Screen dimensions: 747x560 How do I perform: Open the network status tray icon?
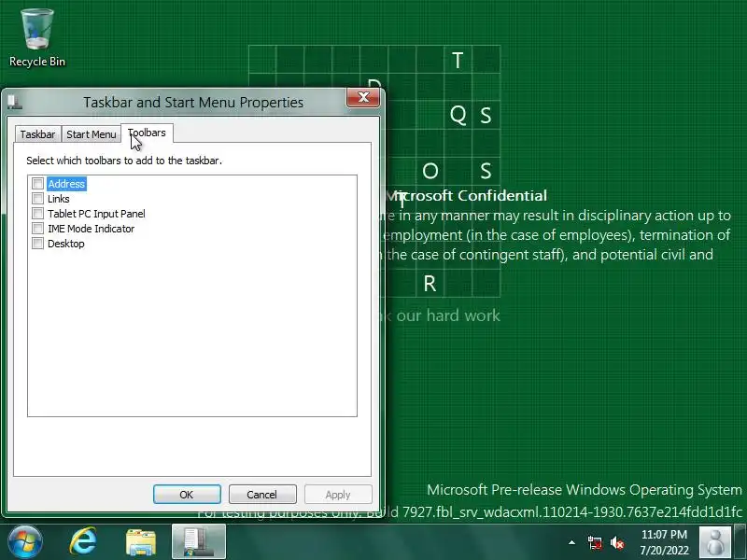pyautogui.click(x=595, y=542)
